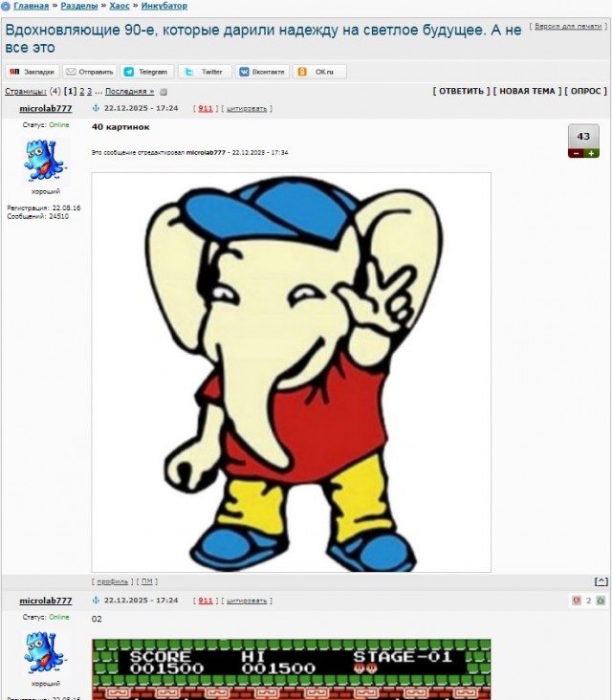Image resolution: width=612 pixels, height=700 pixels.
Task: Click the edited-by microlab777 note
Action: 189,153
